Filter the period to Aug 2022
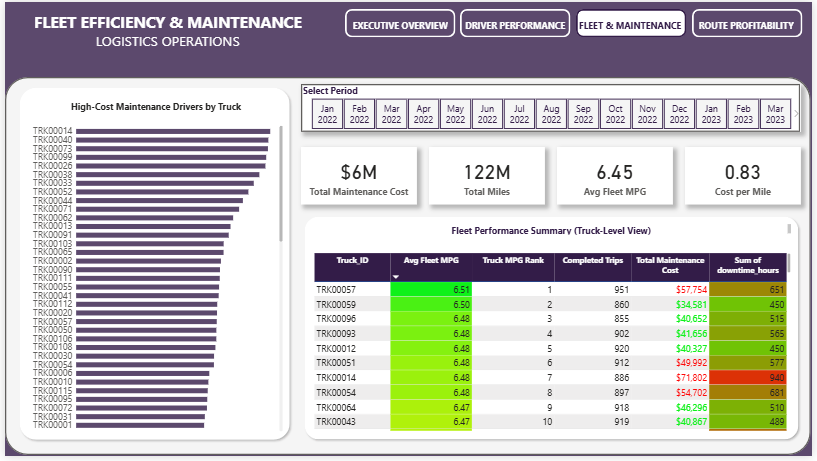This screenshot has height=461, width=817. click(551, 114)
